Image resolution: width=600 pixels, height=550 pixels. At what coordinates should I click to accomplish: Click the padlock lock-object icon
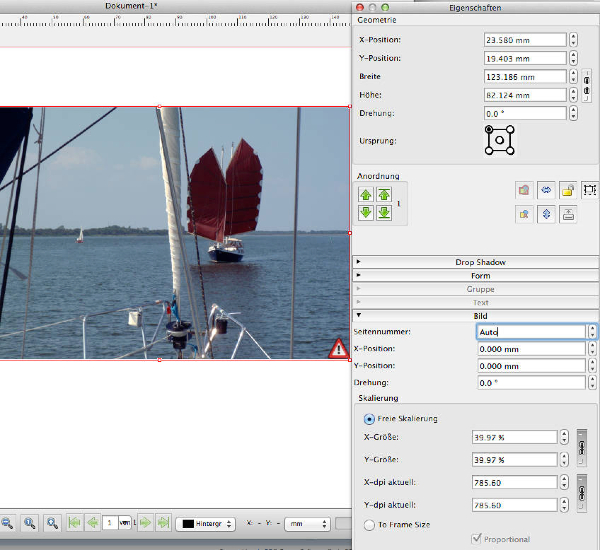click(x=567, y=190)
